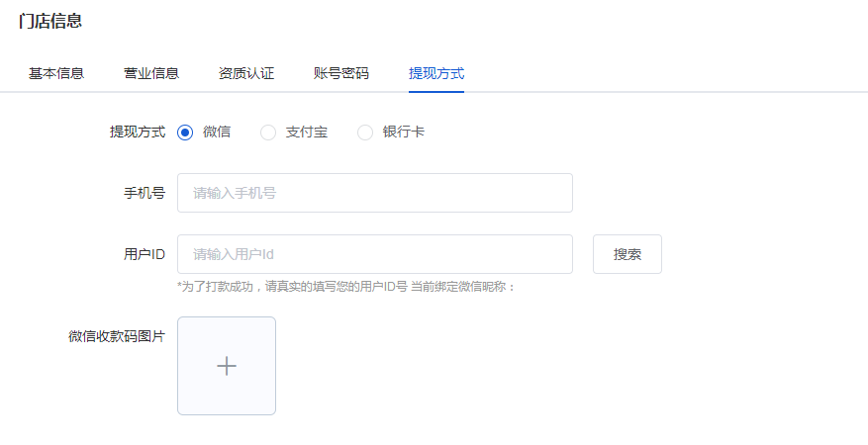Click the hint text about 用户ID号
The height and width of the screenshot is (445, 868).
346,287
